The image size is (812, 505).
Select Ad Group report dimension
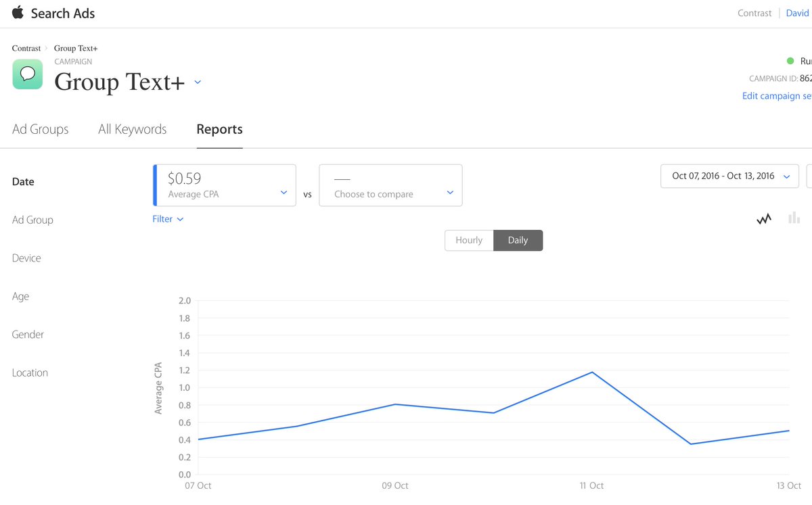coord(32,220)
